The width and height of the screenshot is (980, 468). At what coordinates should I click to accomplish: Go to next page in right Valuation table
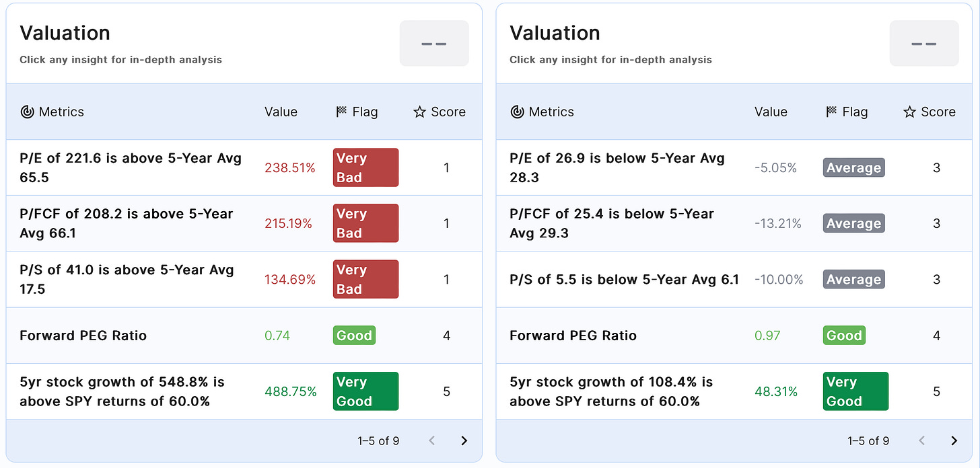click(x=954, y=441)
